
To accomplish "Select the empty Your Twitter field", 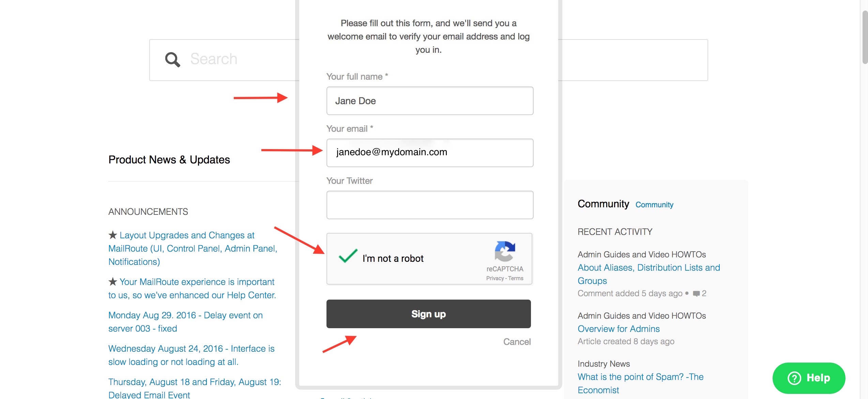I will [x=430, y=205].
